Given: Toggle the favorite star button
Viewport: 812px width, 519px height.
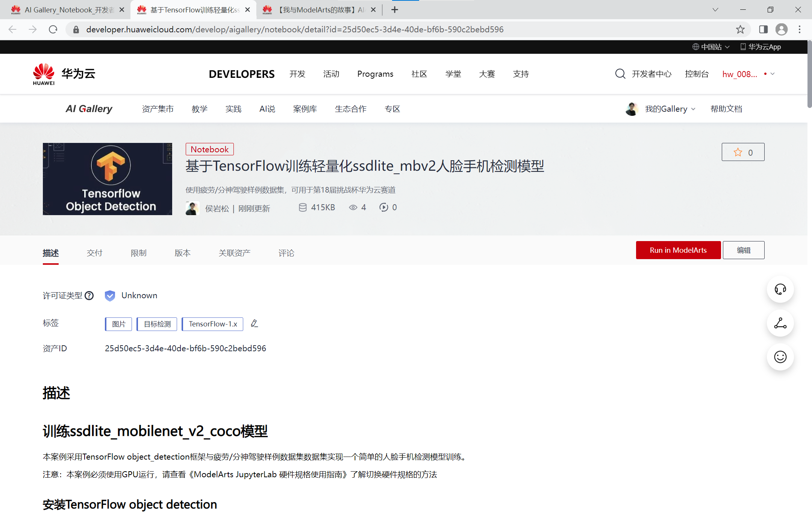Looking at the screenshot, I should pos(743,152).
